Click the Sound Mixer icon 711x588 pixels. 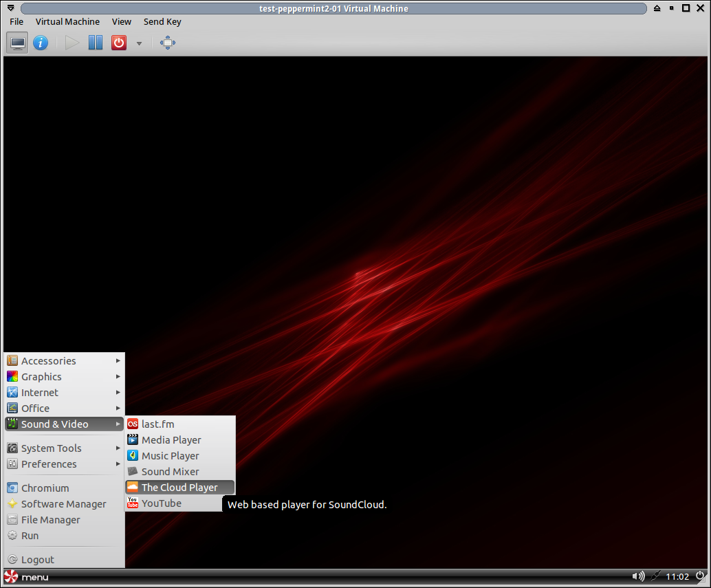pyautogui.click(x=133, y=472)
